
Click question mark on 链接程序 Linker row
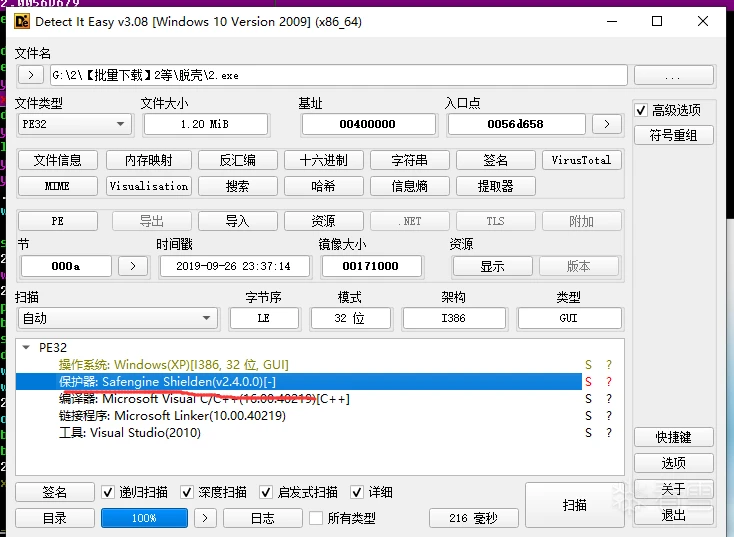pos(609,416)
